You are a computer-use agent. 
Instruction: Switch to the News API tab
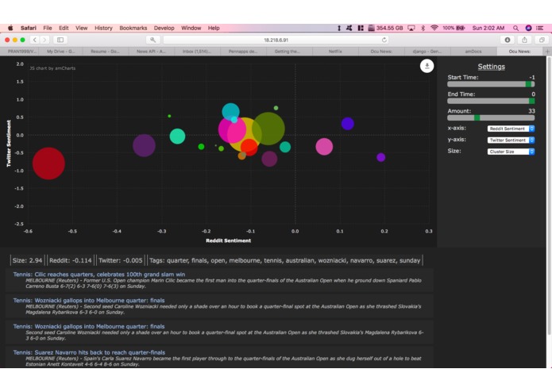152,52
